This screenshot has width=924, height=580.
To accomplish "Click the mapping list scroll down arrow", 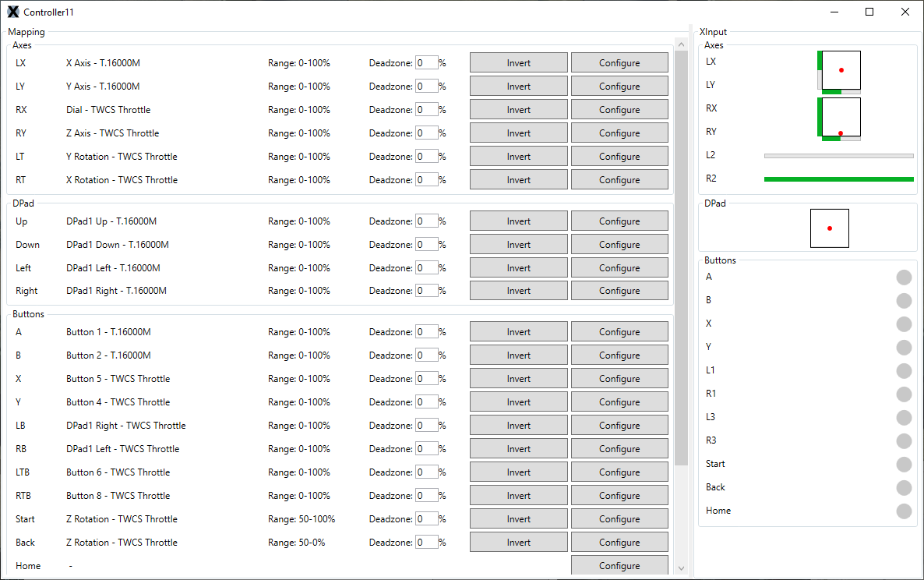I will (681, 568).
